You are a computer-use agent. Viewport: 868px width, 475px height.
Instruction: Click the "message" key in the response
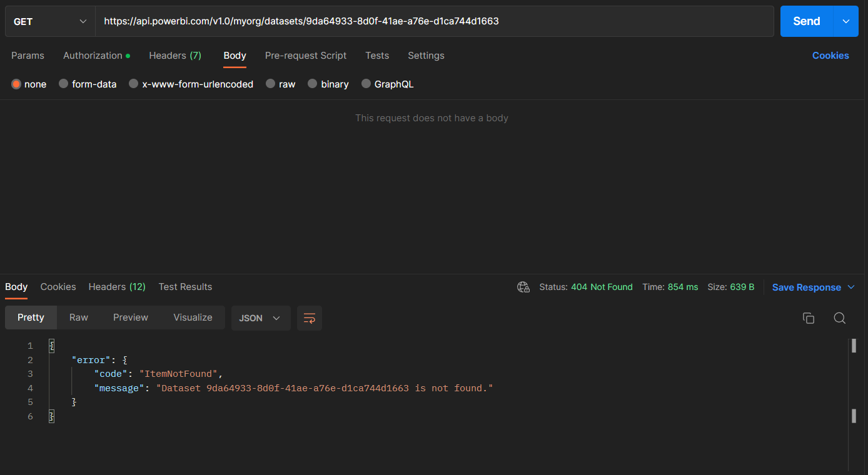pos(119,388)
